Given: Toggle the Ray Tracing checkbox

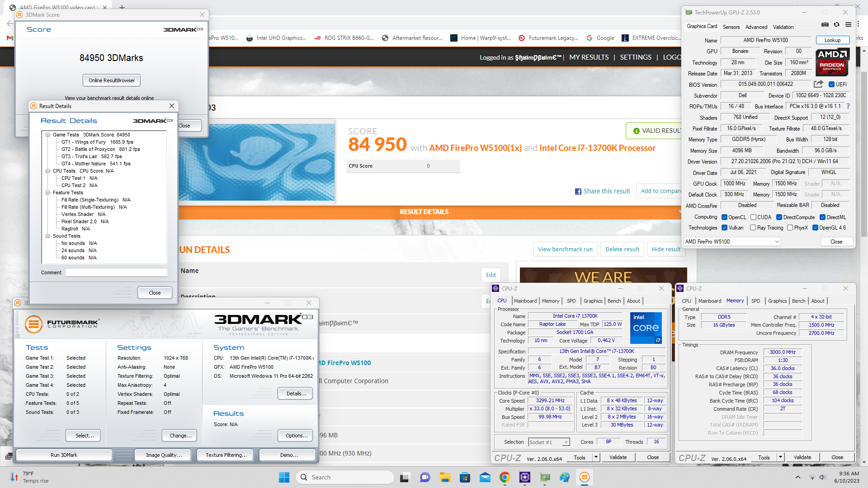Looking at the screenshot, I should (753, 228).
